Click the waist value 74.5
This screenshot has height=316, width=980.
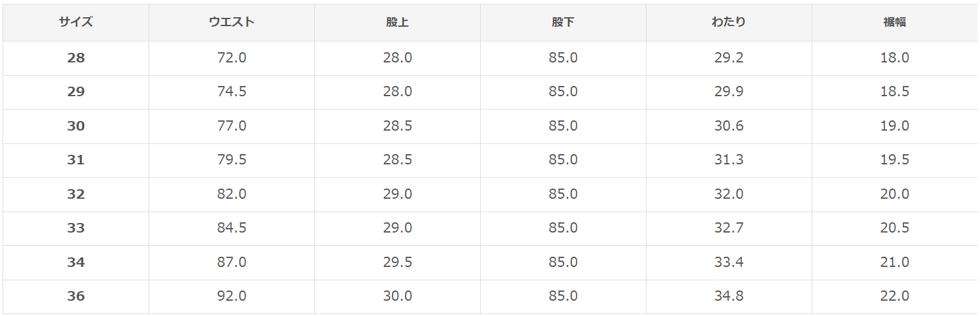point(231,92)
